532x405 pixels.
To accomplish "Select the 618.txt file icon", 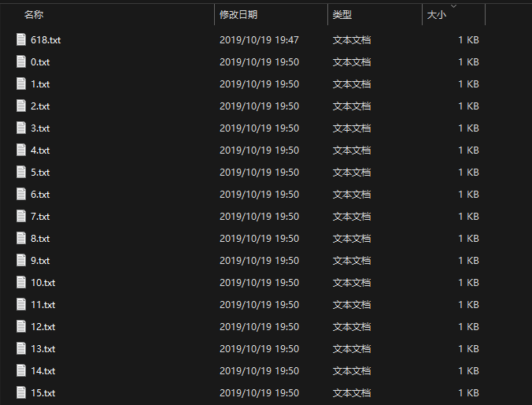I will [x=21, y=39].
